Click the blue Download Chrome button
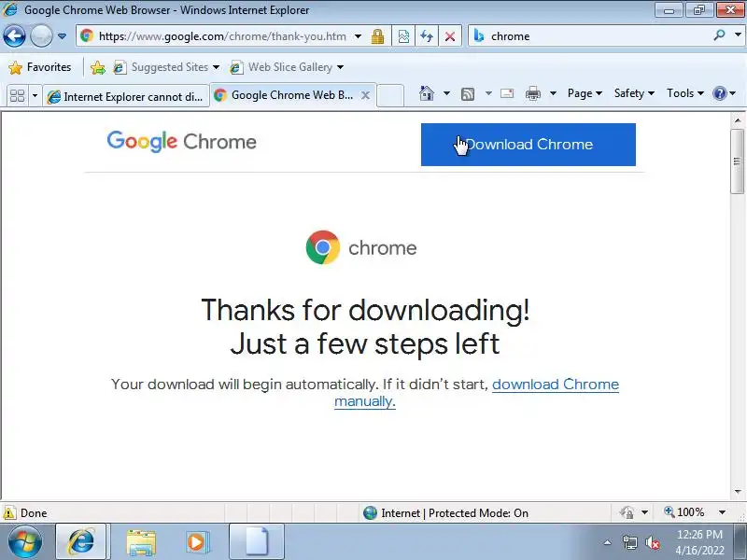Image resolution: width=747 pixels, height=560 pixels. [528, 145]
